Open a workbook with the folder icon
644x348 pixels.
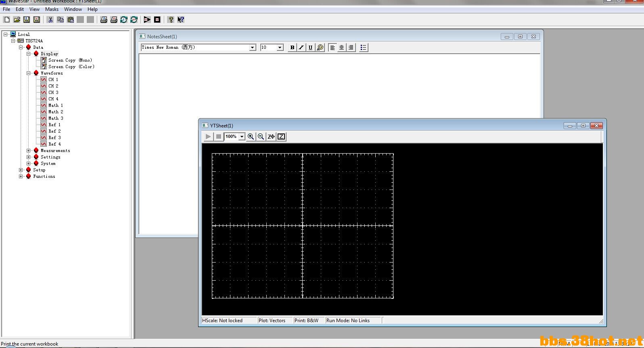point(17,19)
